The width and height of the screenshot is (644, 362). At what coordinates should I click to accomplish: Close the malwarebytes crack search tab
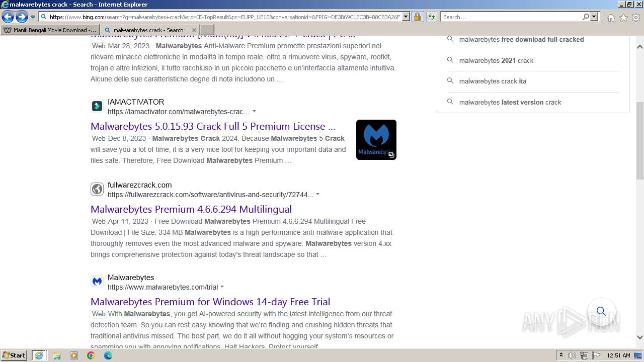coord(195,30)
